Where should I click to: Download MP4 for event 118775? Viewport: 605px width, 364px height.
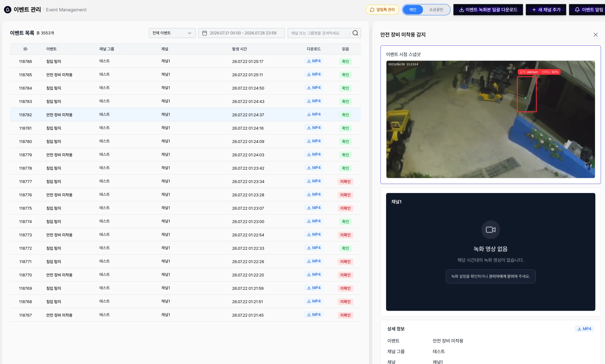pos(314,208)
